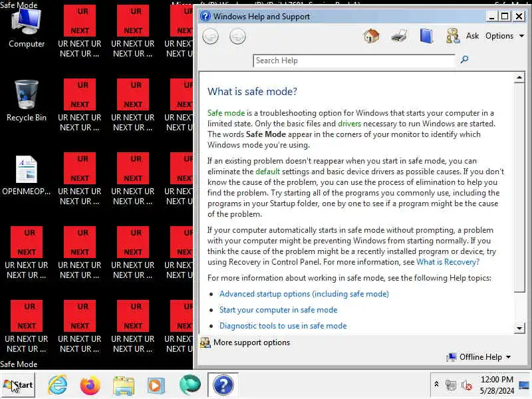Follow the green 'Safe mode' definition link
The image size is (532, 399).
[226, 113]
